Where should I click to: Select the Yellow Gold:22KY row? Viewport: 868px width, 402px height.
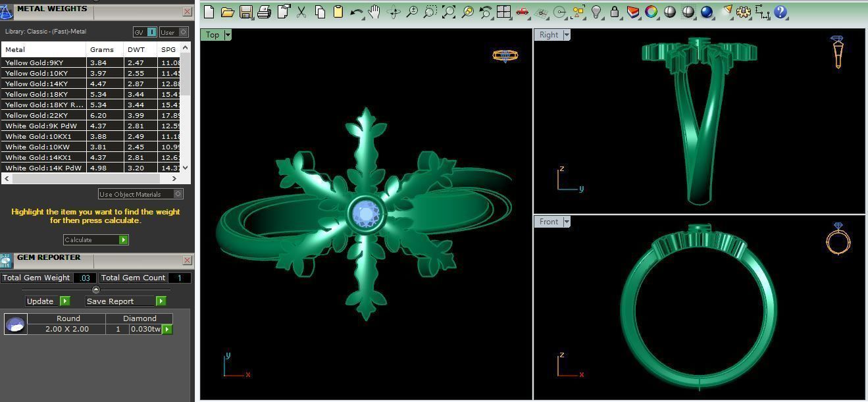click(x=91, y=115)
